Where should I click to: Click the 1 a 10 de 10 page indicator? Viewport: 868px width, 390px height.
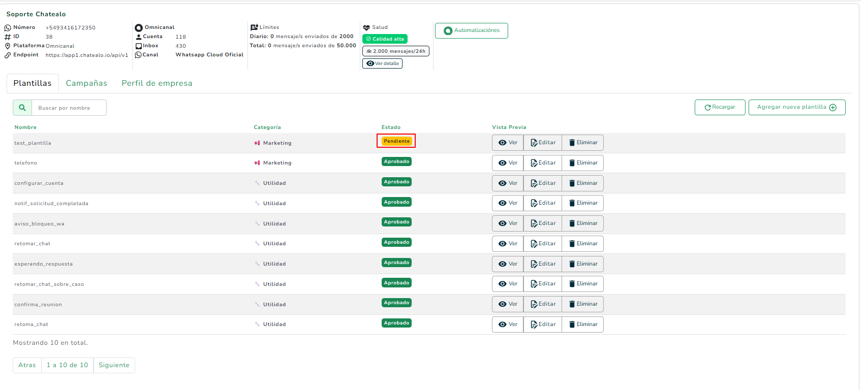click(68, 365)
